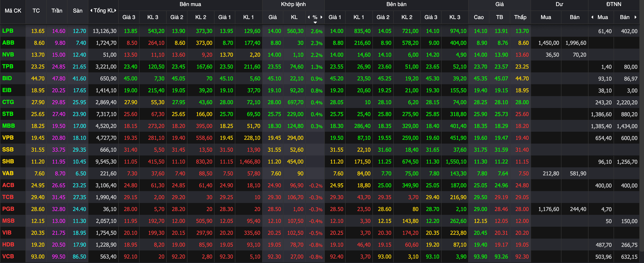This screenshot has height=263, width=644.
Task: Click the Cao price column header
Action: point(479,17)
